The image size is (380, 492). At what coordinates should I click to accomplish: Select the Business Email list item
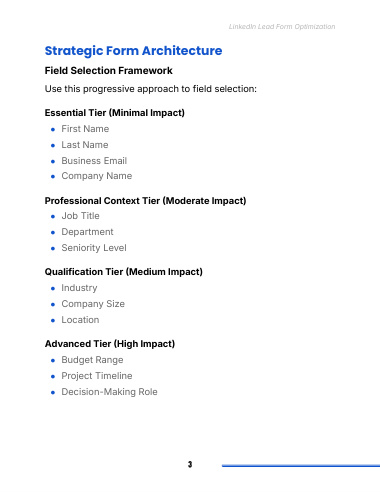[x=94, y=161]
